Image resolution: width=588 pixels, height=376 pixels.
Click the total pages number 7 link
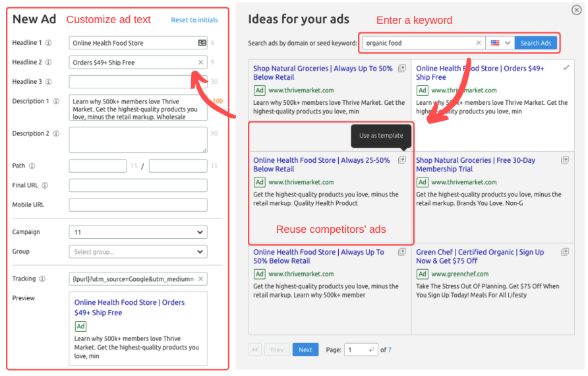390,350
